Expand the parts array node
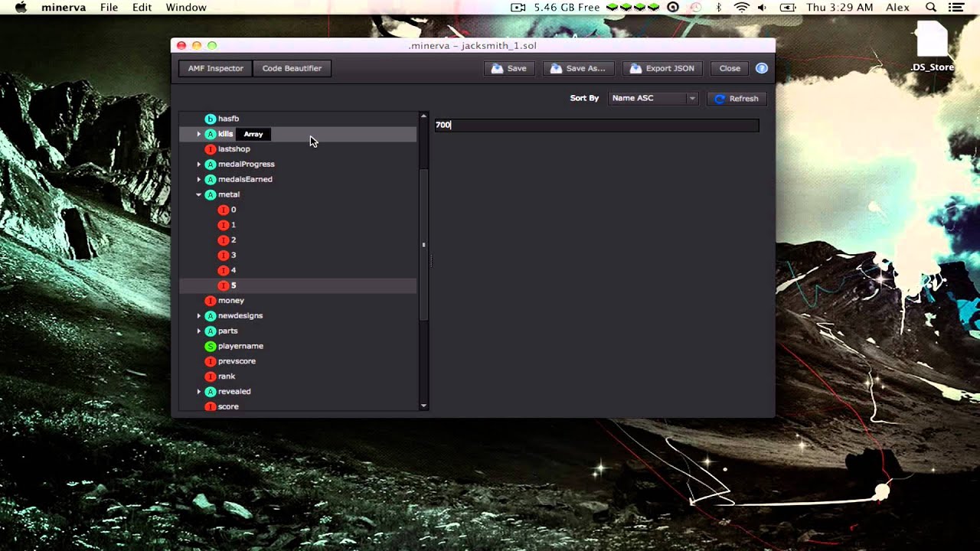 [x=199, y=331]
